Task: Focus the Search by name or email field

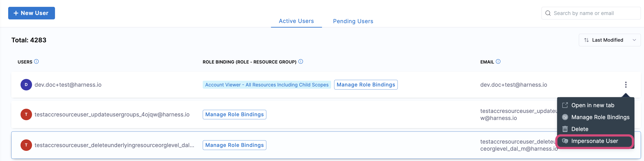Action: pyautogui.click(x=595, y=13)
